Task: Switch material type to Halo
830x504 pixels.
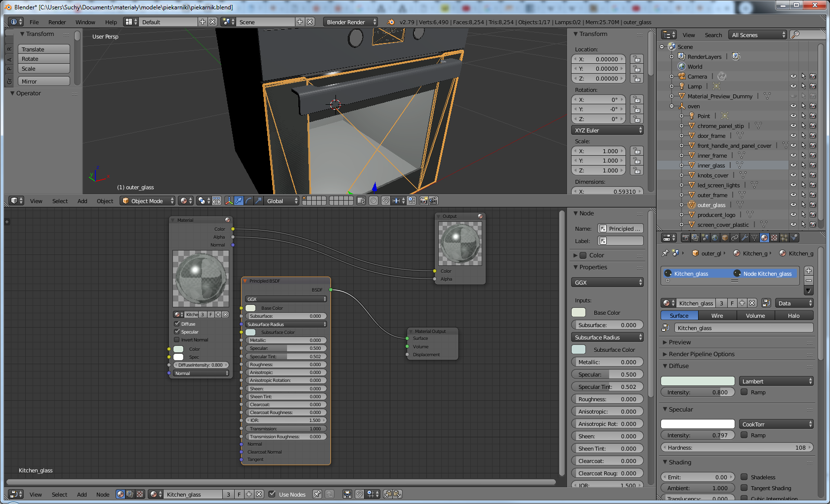Action: tap(794, 316)
